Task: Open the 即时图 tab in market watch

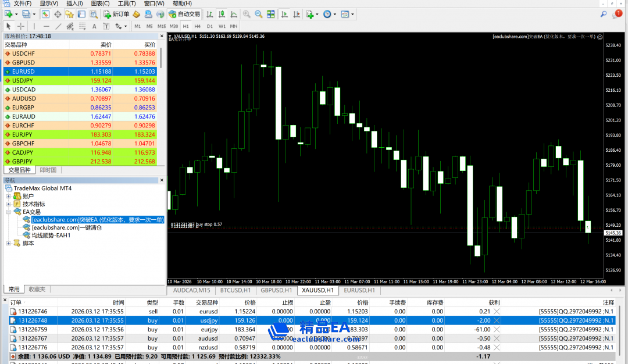Action: tap(48, 170)
